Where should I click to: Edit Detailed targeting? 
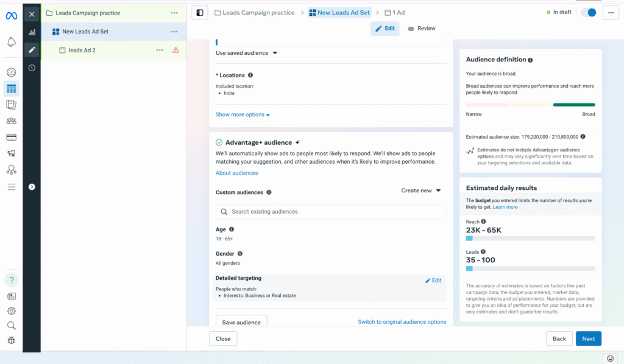(433, 281)
